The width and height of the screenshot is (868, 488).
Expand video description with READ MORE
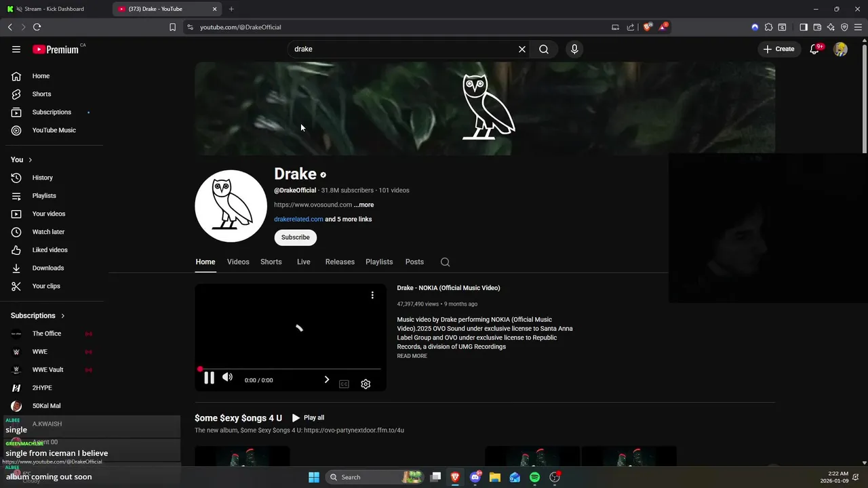412,356
